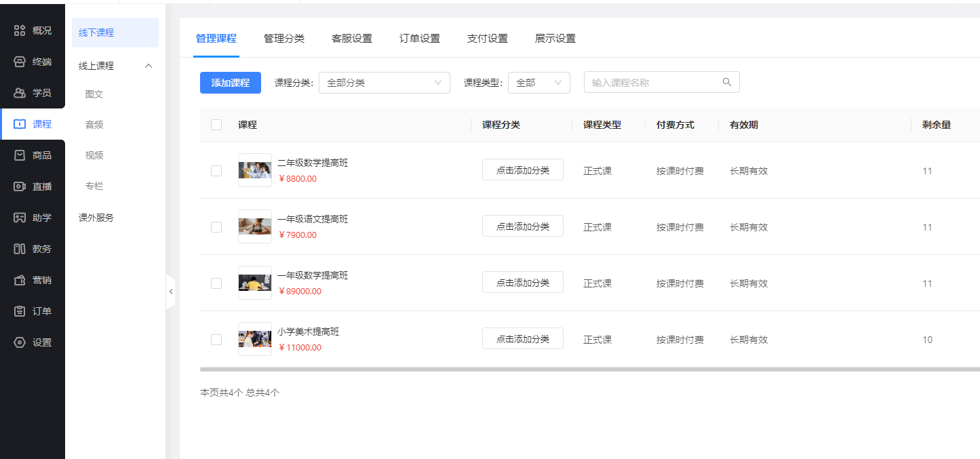The image size is (980, 459).
Task: Click the search magnifier icon in course name field
Action: (x=727, y=83)
